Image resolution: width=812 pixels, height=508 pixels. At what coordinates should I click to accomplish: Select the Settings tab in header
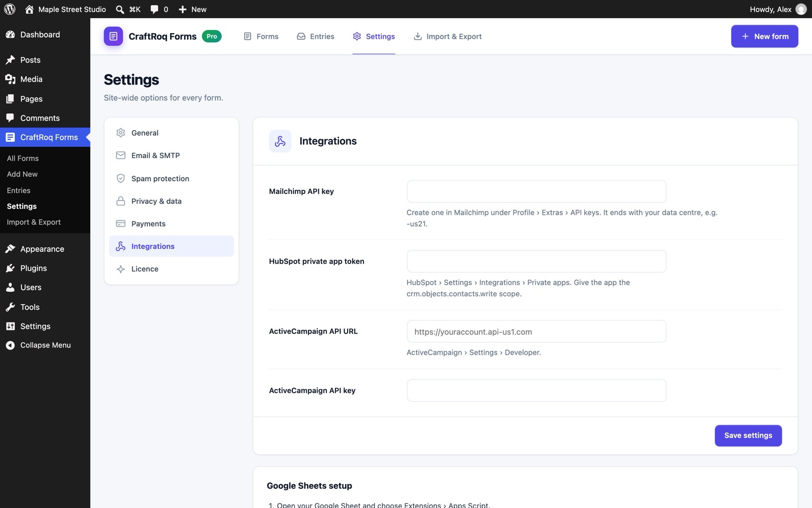pos(374,37)
